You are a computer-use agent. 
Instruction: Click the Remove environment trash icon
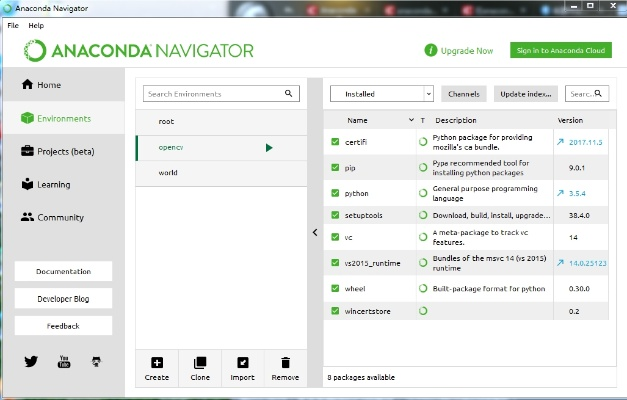tap(285, 363)
